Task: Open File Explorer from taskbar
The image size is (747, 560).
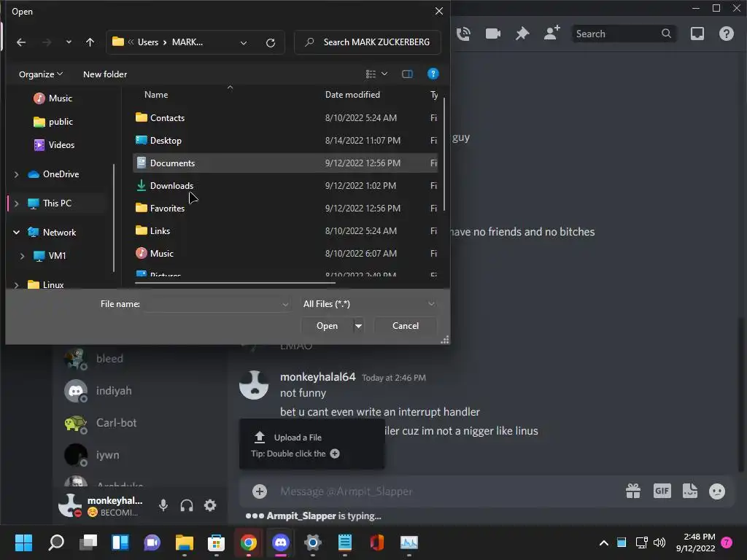Action: click(185, 542)
